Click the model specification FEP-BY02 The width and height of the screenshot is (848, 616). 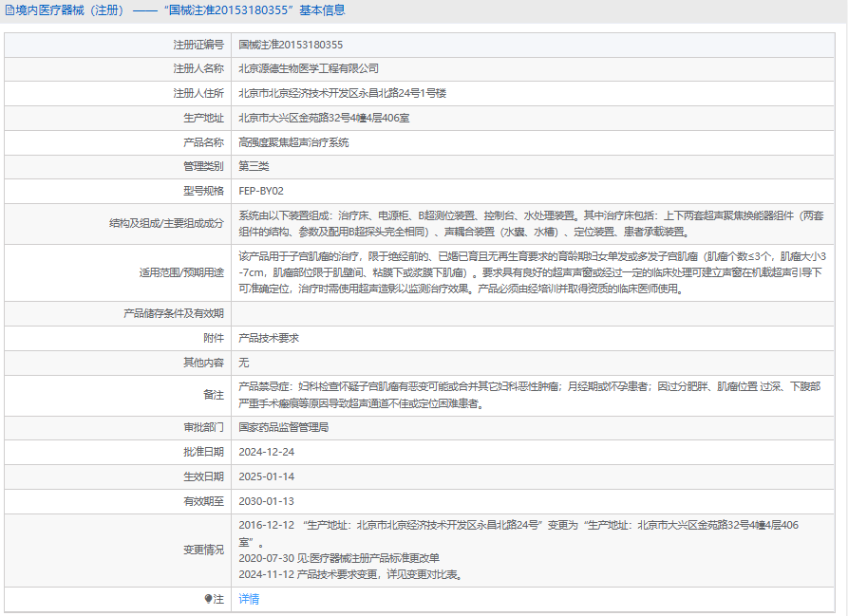(260, 191)
